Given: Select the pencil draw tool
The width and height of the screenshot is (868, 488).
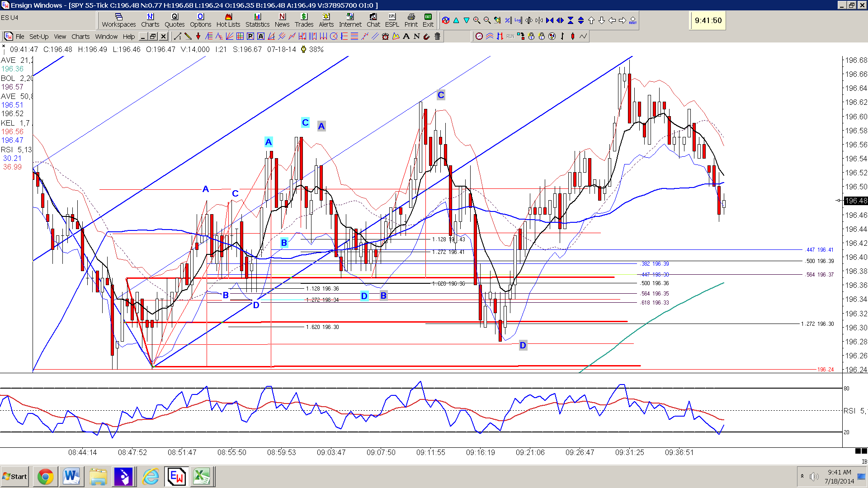Looking at the screenshot, I should coord(188,36).
